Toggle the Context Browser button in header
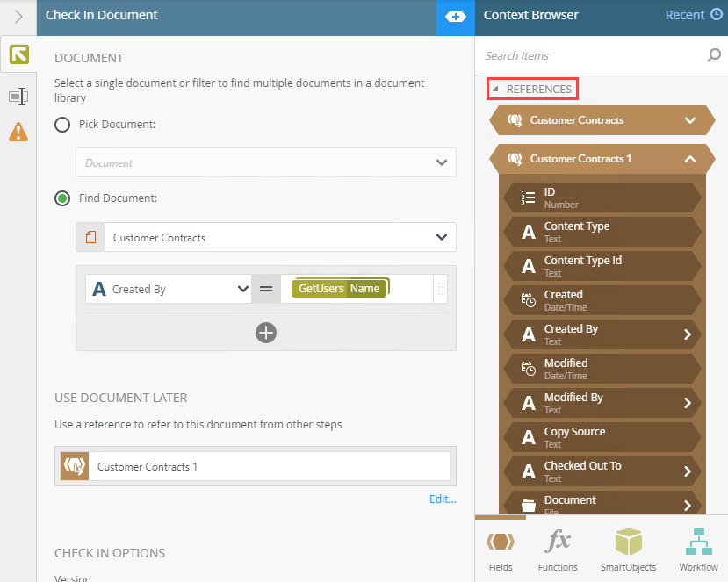 coord(456,18)
